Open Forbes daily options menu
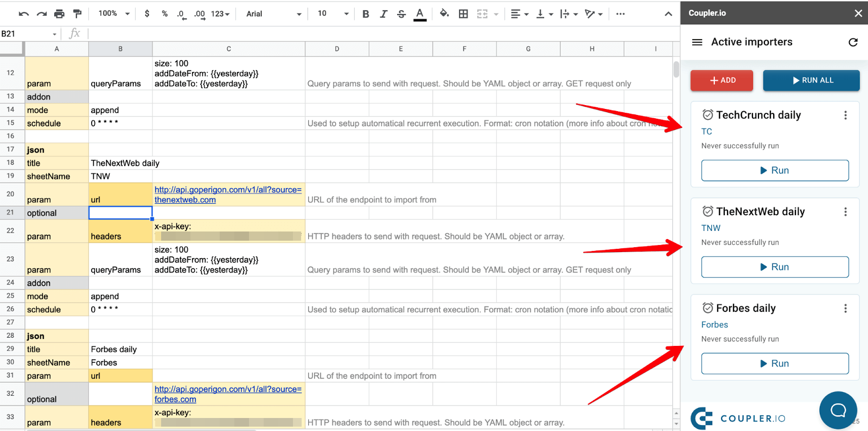The image size is (868, 431). pyautogui.click(x=845, y=308)
